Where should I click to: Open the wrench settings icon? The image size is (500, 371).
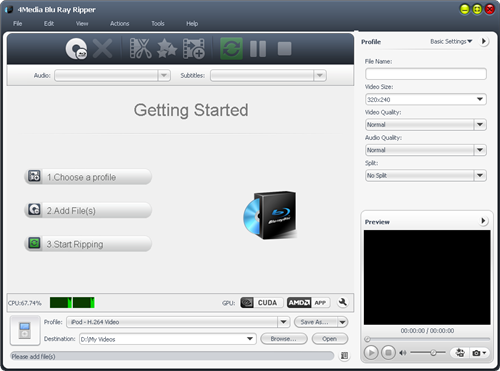[342, 302]
